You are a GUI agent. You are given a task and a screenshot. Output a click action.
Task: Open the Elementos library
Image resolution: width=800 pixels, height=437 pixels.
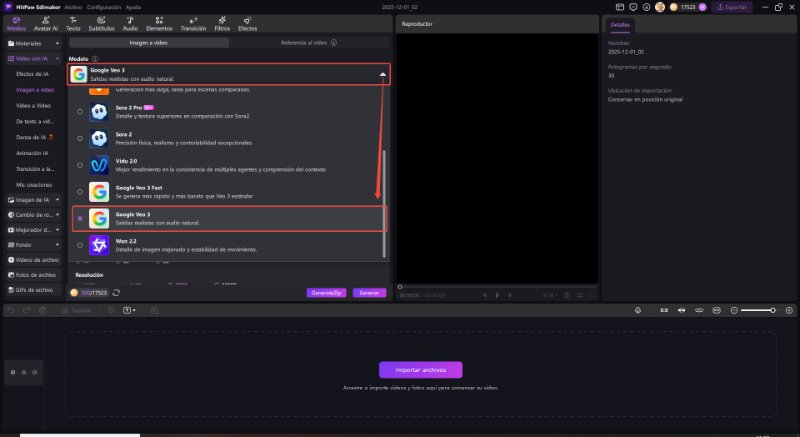159,24
